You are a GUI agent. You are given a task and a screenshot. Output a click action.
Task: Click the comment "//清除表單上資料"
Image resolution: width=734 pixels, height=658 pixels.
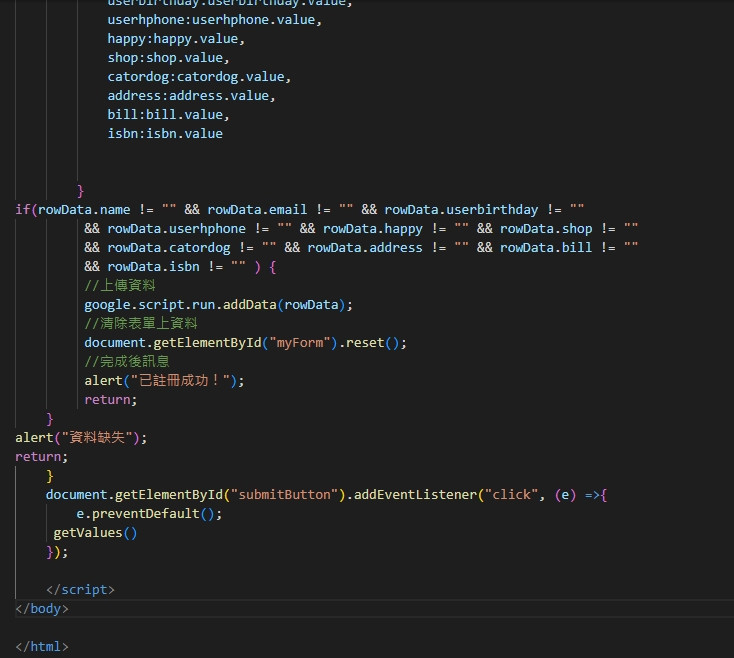[x=141, y=323]
